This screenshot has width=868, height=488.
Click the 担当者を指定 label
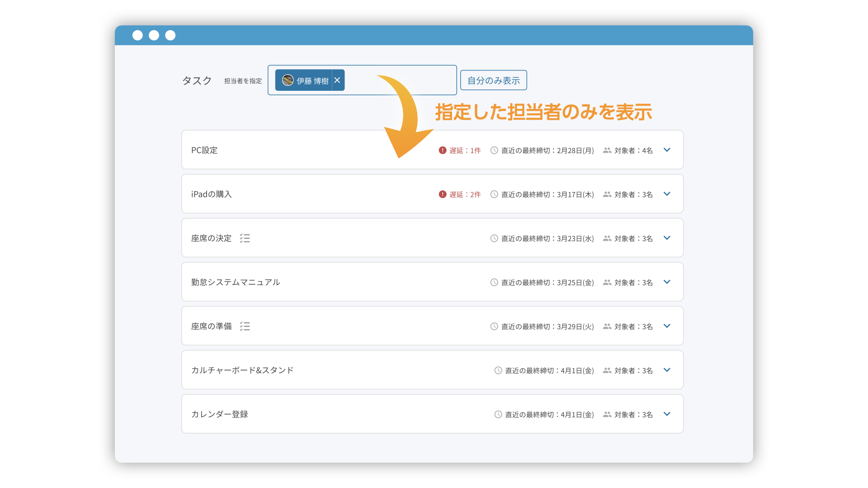click(242, 81)
